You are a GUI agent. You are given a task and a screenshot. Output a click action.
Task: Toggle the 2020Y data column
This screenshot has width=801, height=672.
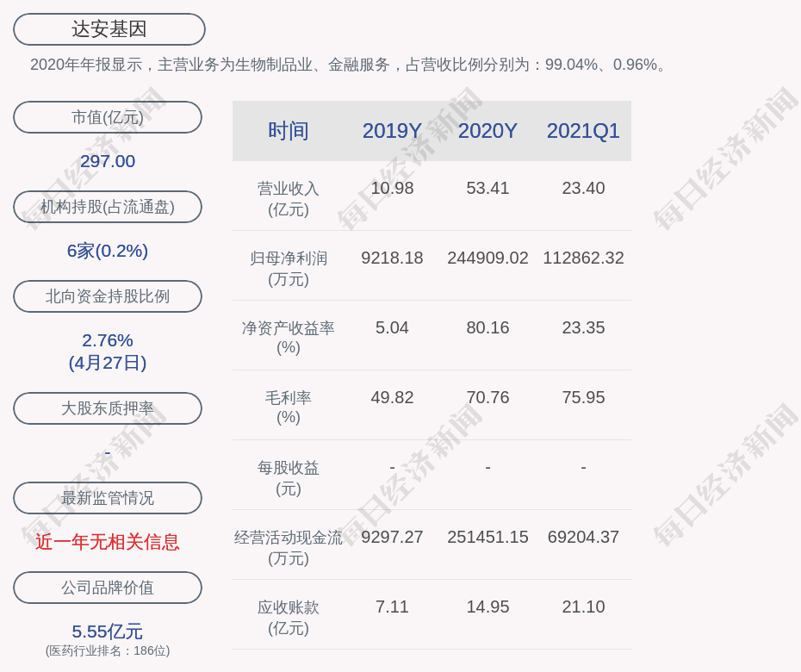(487, 130)
